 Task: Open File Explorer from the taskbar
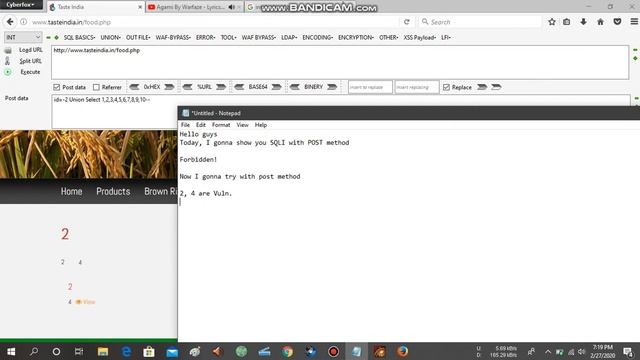[x=103, y=351]
